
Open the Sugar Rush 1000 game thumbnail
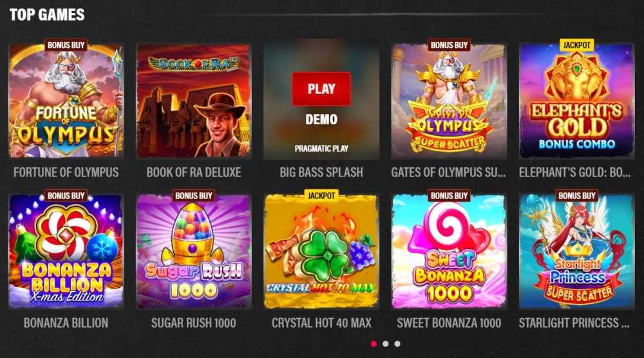coord(193,251)
